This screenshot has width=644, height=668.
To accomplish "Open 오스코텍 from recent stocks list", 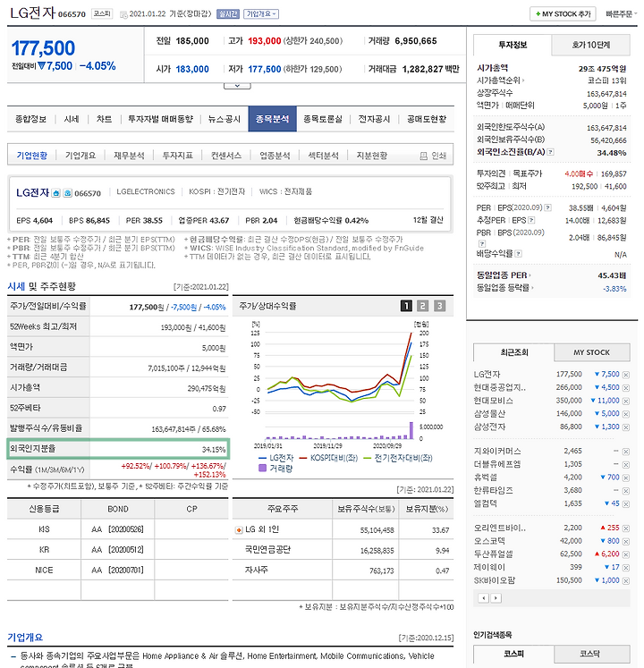I will point(490,542).
